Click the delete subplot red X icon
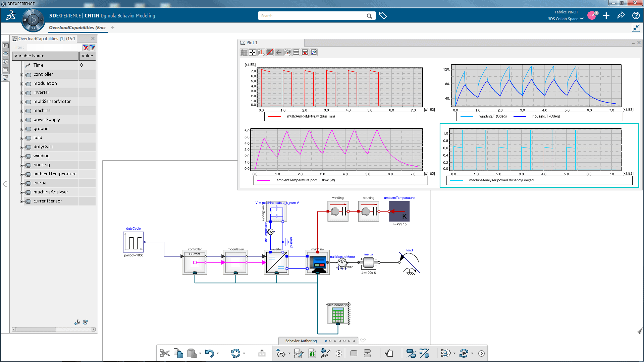 305,52
